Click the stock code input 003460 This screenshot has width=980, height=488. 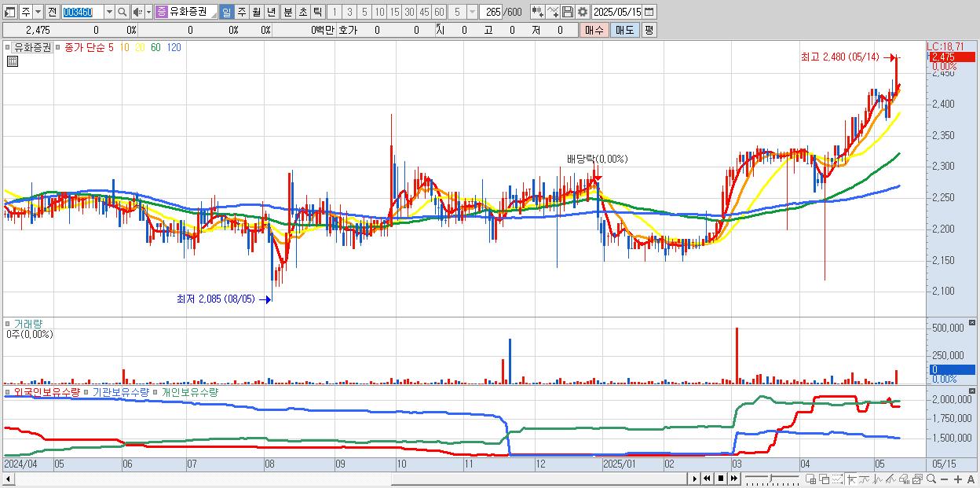[82, 12]
